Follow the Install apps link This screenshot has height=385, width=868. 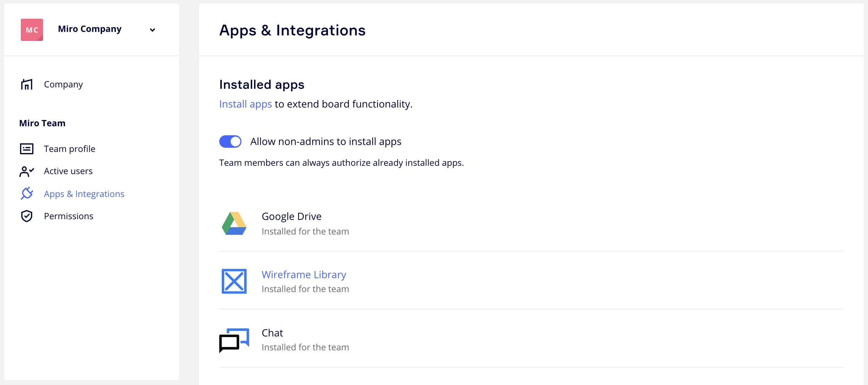tap(245, 104)
